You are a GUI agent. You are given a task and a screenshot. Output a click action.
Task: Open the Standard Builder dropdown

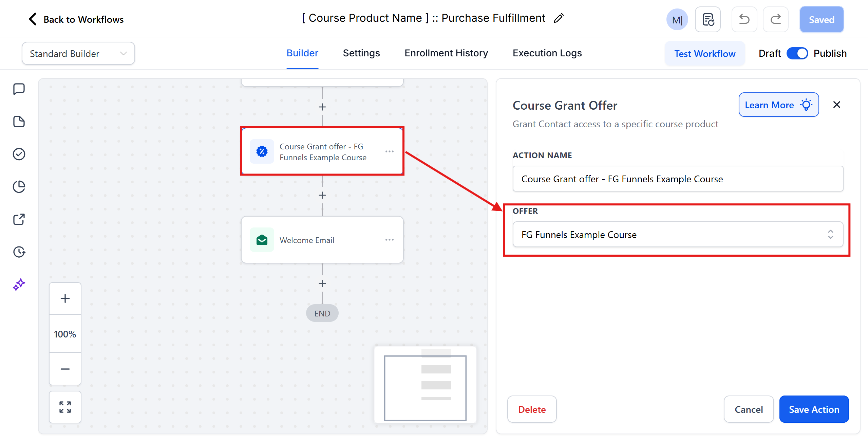point(78,53)
